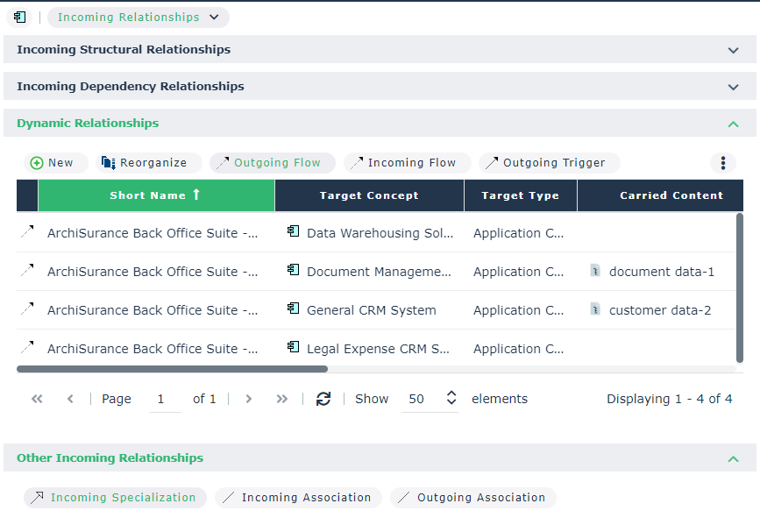Expand Incoming Structural Relationships section
The height and width of the screenshot is (532, 760).
[x=733, y=50]
